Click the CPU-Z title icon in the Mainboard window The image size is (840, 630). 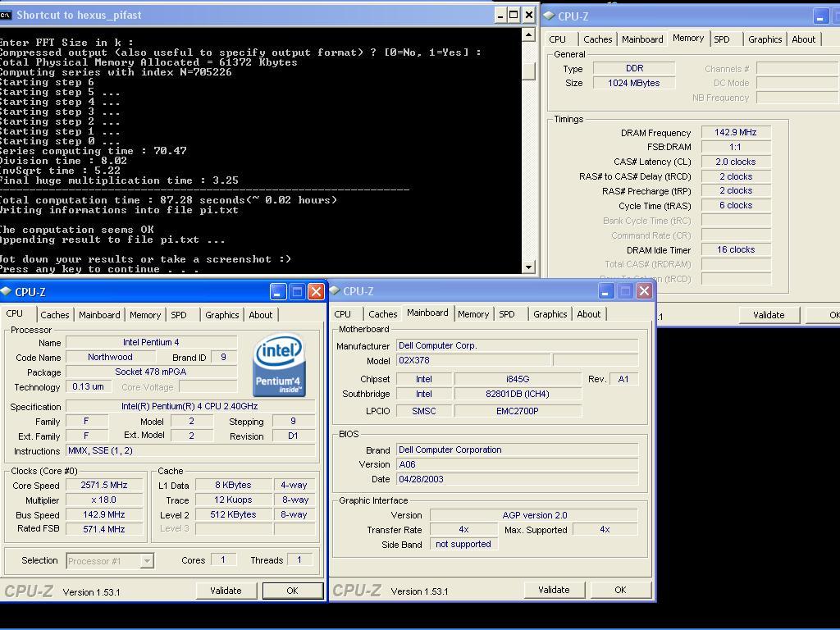[335, 291]
